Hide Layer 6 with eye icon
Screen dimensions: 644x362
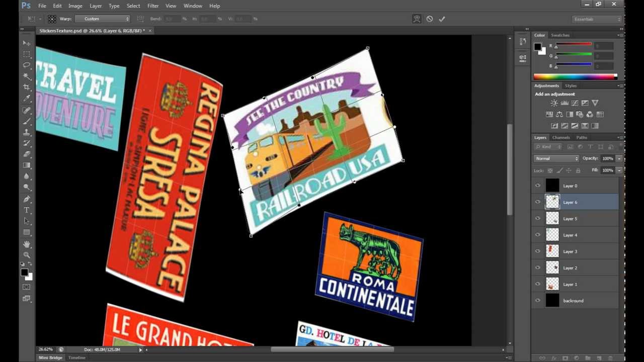tap(538, 202)
